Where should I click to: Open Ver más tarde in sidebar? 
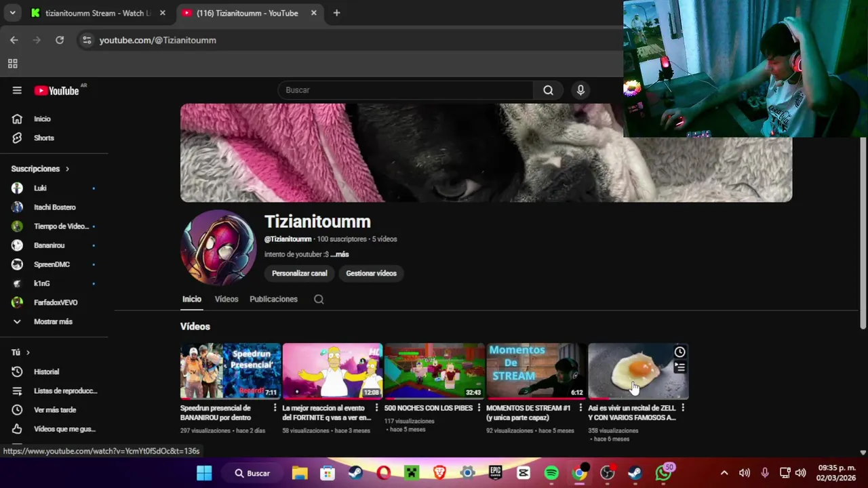click(x=54, y=409)
